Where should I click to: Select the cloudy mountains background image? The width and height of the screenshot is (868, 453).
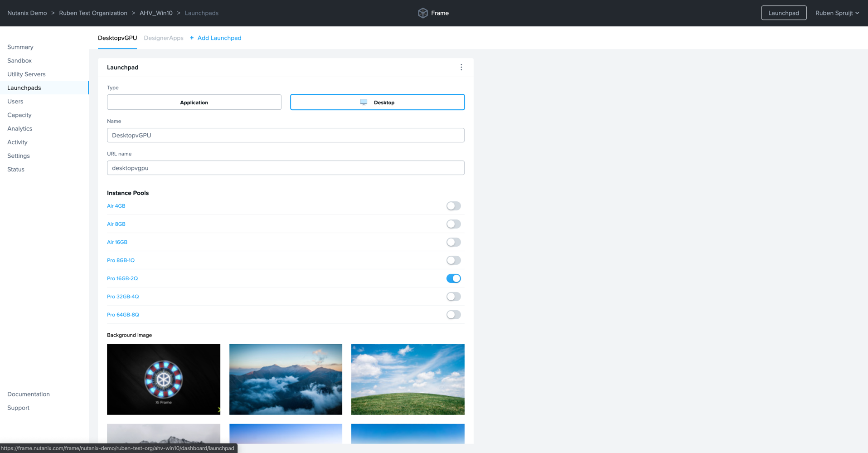pyautogui.click(x=286, y=379)
